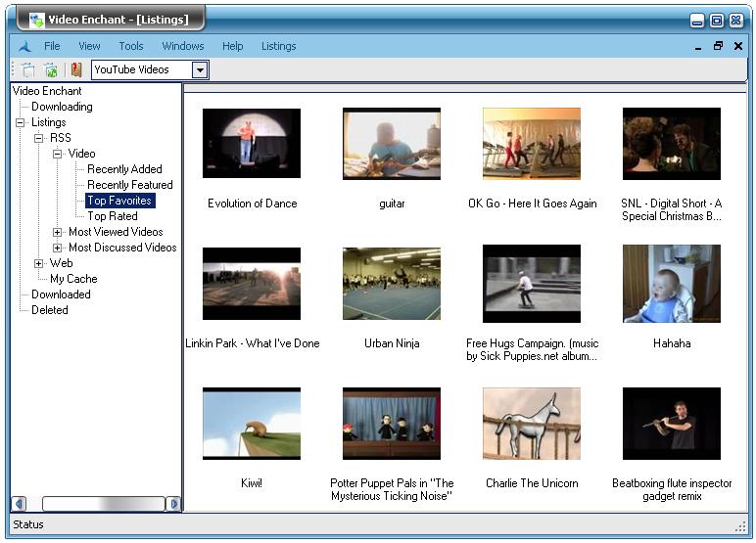The image size is (756, 543).
Task: Click the red book toolbar icon
Action: 76,69
